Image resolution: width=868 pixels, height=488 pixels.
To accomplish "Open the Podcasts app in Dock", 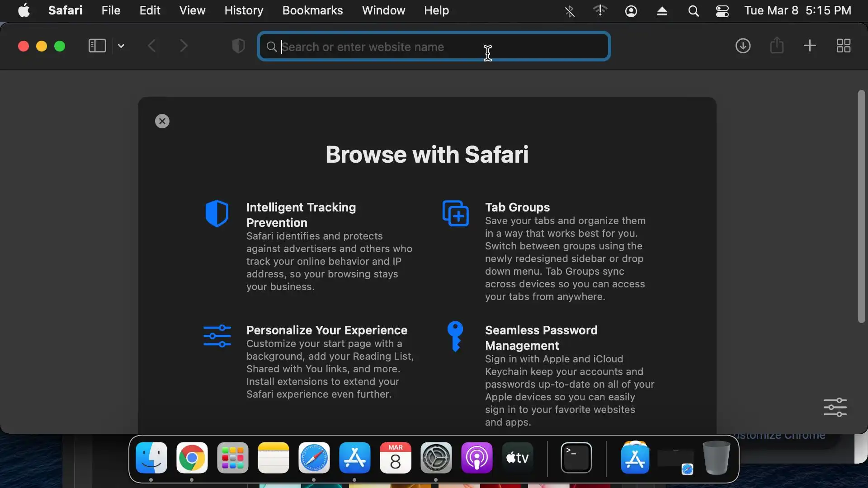I will point(476,458).
